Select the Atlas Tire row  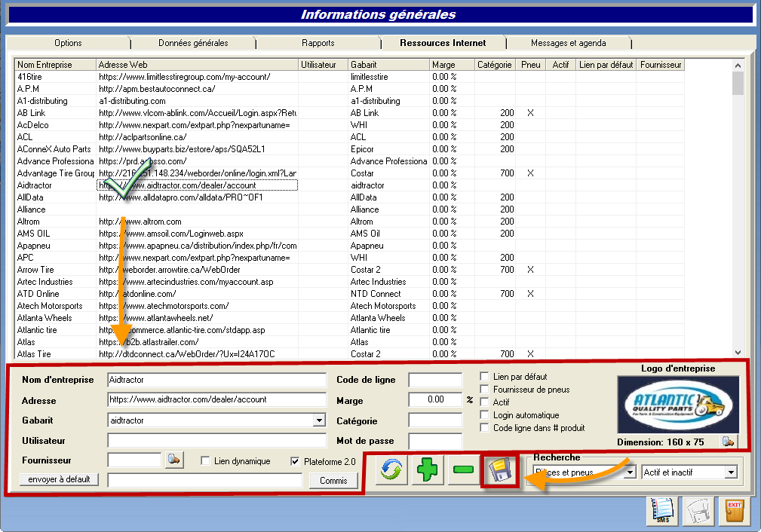click(x=349, y=354)
